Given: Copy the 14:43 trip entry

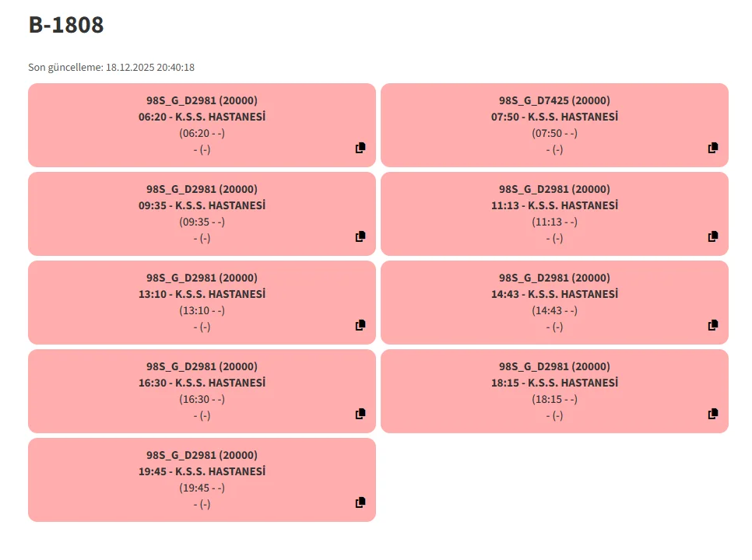Looking at the screenshot, I should tap(712, 325).
